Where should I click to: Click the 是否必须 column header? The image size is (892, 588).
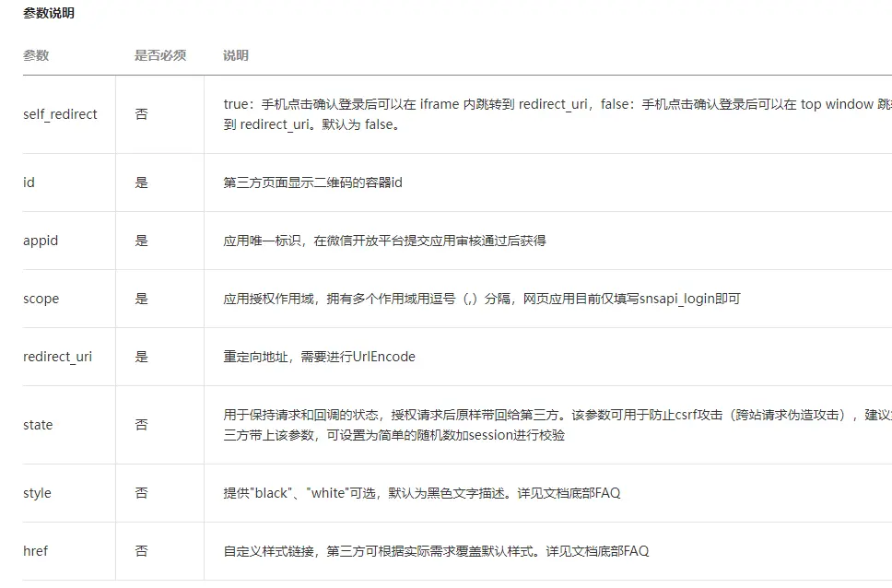coord(159,55)
